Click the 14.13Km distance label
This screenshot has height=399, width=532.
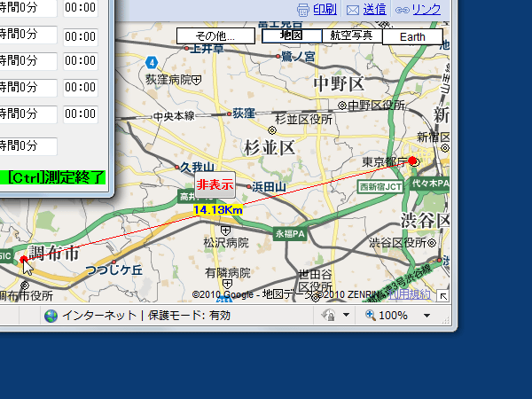(x=218, y=210)
